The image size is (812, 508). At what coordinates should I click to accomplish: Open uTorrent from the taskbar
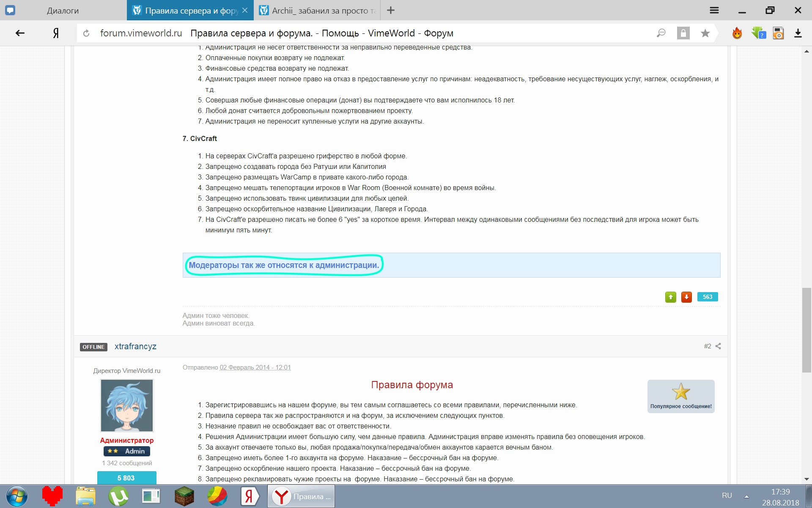point(118,496)
